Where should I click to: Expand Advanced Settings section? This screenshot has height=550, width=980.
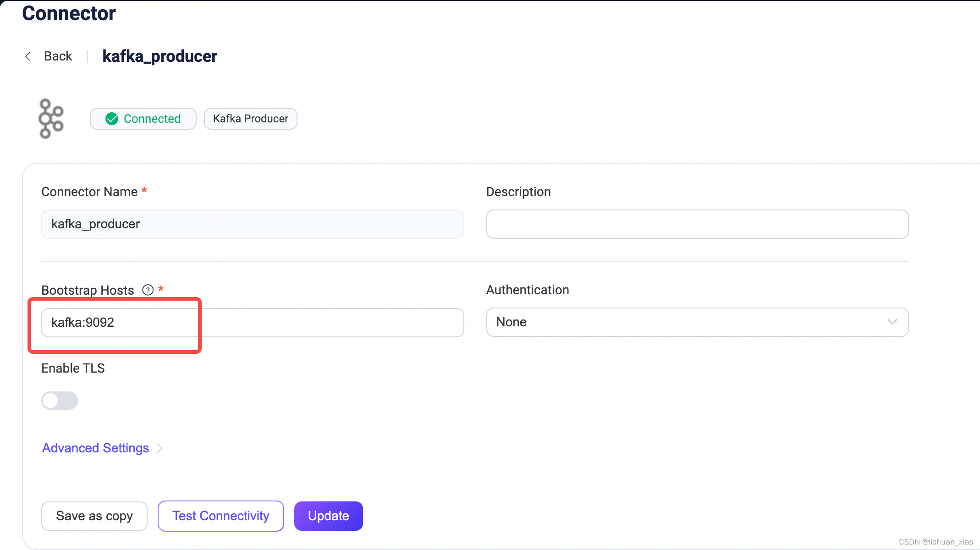(x=96, y=448)
